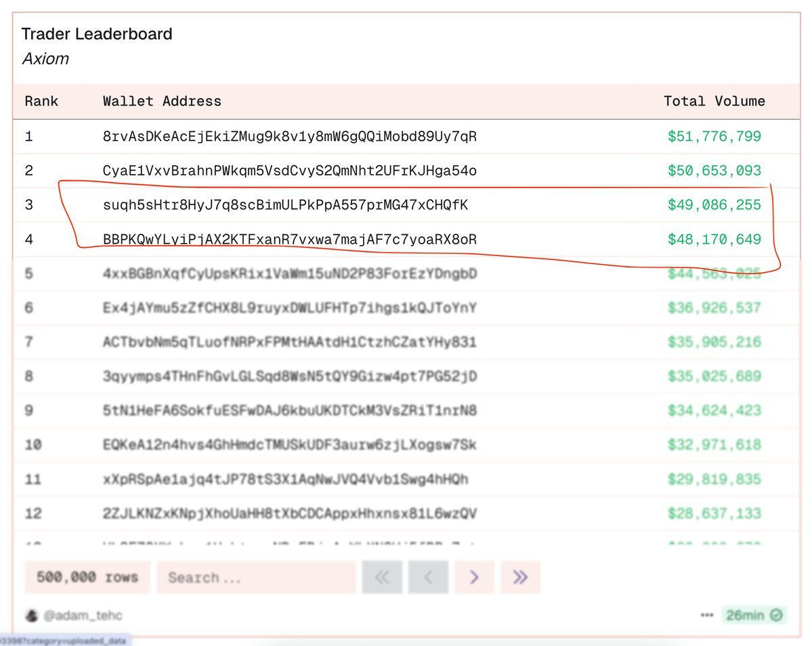Sort by the Total Volume header
Screen dimensions: 812x646
(x=714, y=101)
